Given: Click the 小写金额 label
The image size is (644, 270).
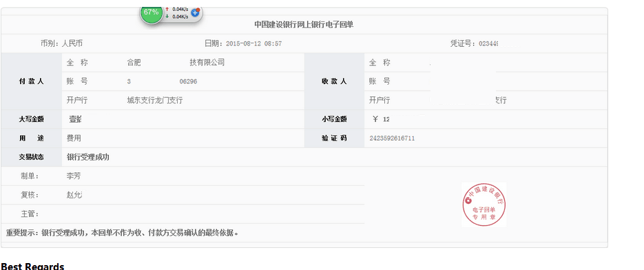Looking at the screenshot, I should (334, 119).
